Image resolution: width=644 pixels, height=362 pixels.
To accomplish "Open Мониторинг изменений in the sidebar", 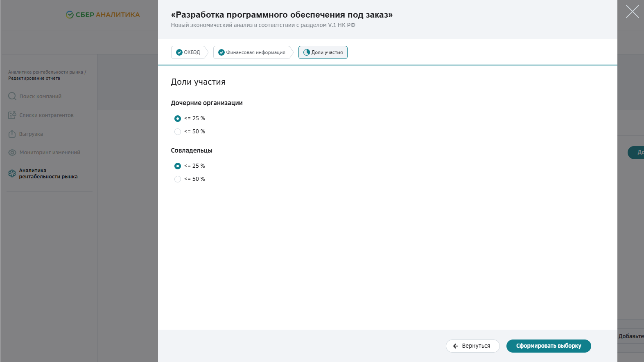I will point(50,153).
